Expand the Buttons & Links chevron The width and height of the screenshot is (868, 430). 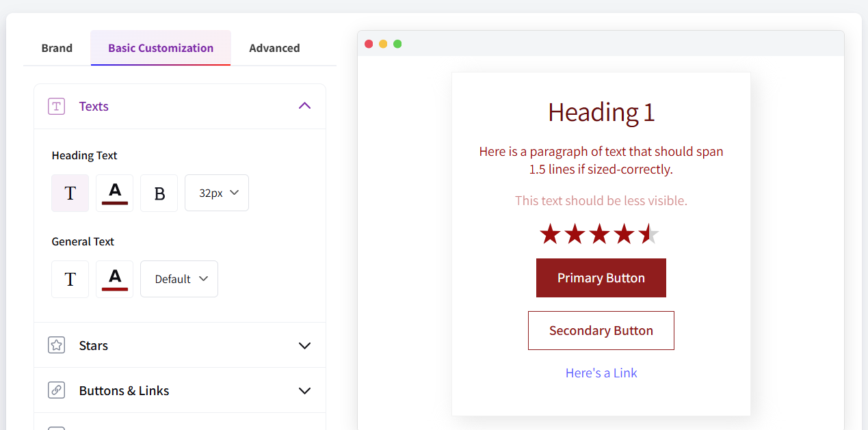(305, 390)
